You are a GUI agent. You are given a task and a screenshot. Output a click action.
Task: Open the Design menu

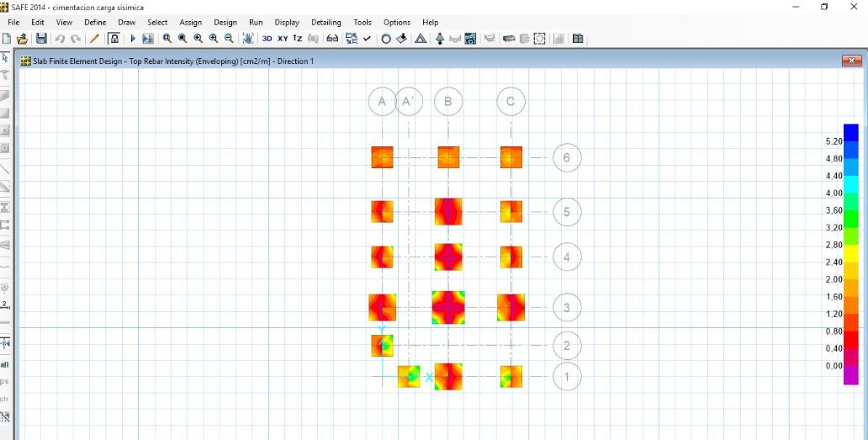click(225, 23)
